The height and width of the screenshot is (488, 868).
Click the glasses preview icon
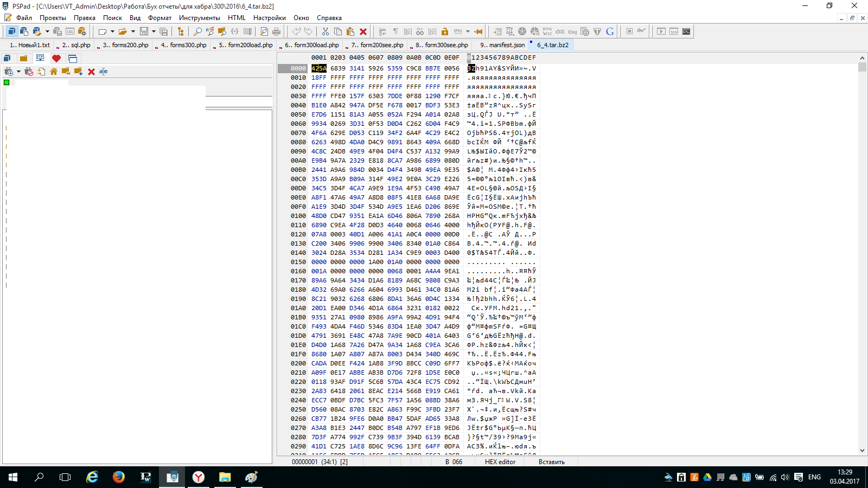pos(642,31)
